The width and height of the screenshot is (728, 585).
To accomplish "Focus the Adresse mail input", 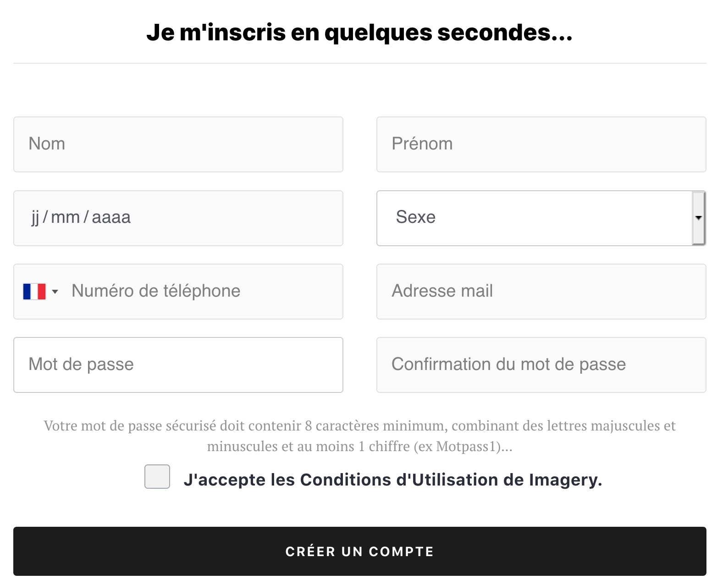I will [x=541, y=292].
